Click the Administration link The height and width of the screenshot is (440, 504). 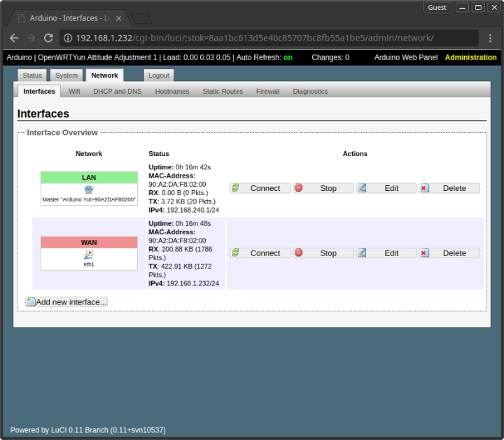471,57
